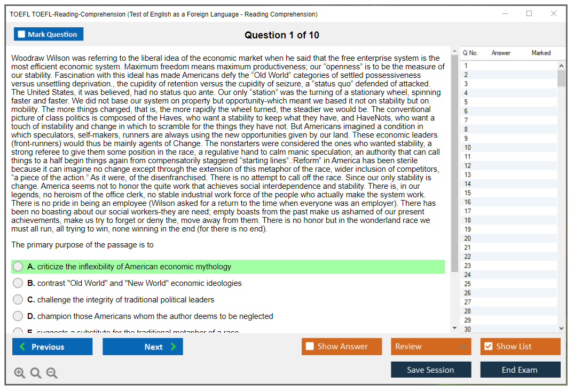Click the reset zoom magnifier icon
This screenshot has width=574, height=392.
pyautogui.click(x=36, y=373)
